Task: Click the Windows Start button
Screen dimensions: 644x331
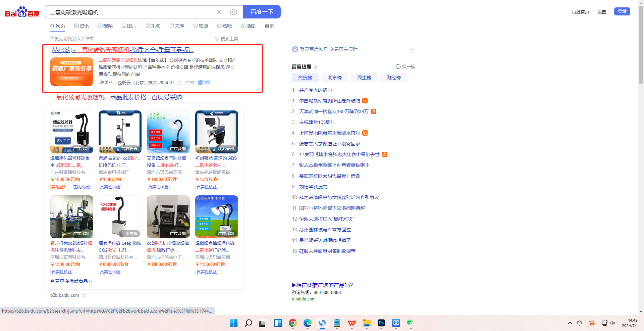Action: (234, 323)
